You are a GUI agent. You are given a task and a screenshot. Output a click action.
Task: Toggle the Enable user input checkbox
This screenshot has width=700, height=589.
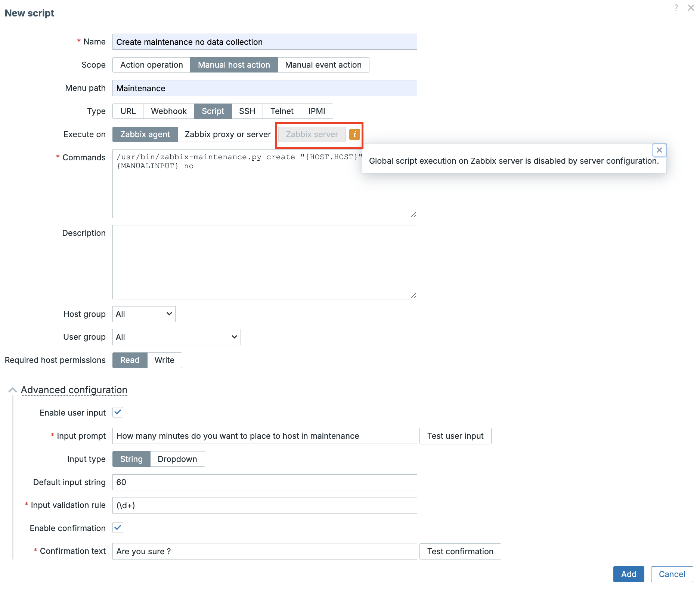point(118,413)
